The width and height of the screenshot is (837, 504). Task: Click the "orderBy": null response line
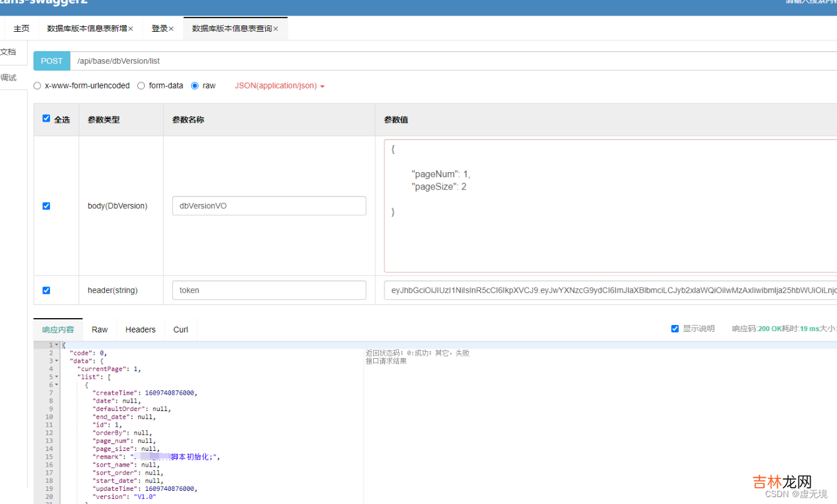(x=122, y=433)
